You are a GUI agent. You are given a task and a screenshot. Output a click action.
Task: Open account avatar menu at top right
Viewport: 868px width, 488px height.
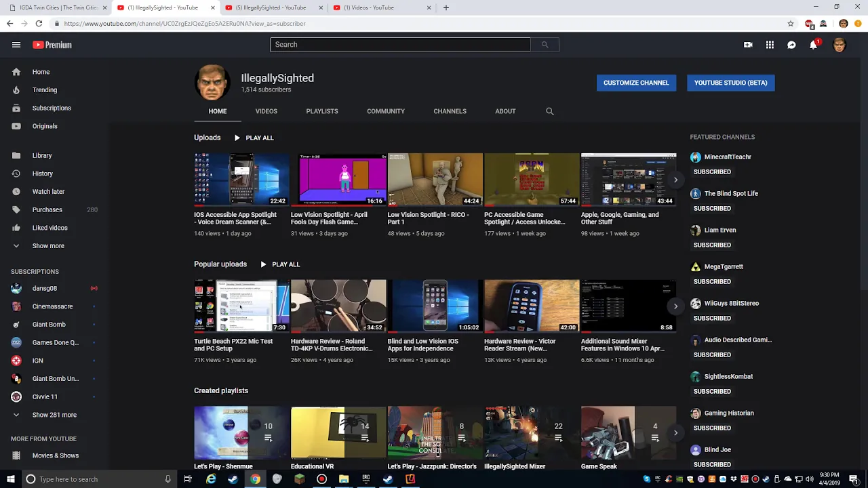840,45
